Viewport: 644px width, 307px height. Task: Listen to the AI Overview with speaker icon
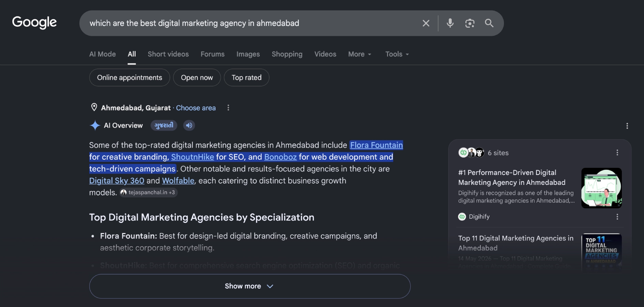pos(189,126)
